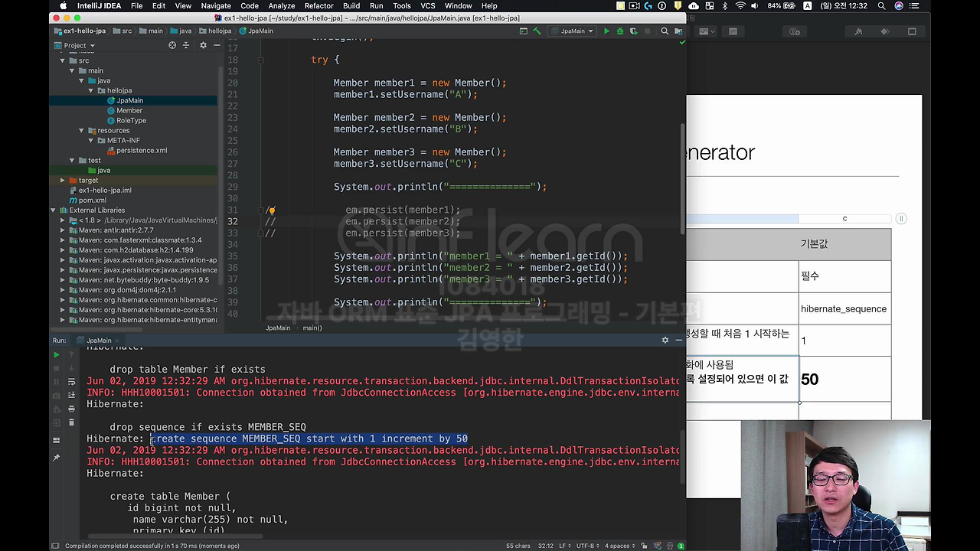Open the Project view dropdown

(x=74, y=45)
